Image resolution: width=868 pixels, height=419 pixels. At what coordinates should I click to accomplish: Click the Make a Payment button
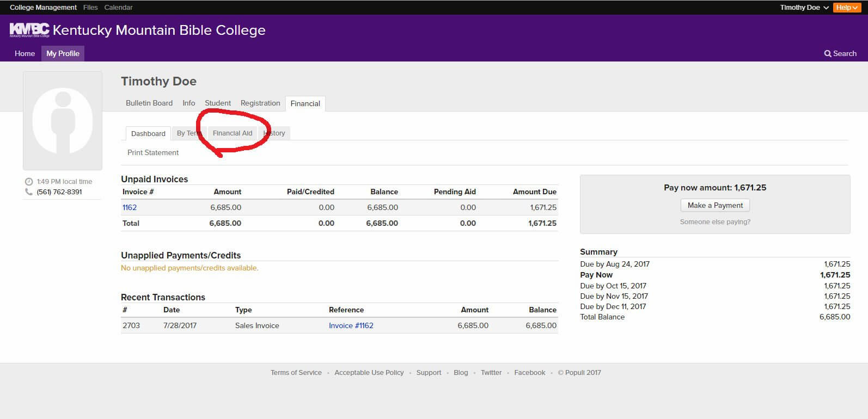tap(715, 205)
